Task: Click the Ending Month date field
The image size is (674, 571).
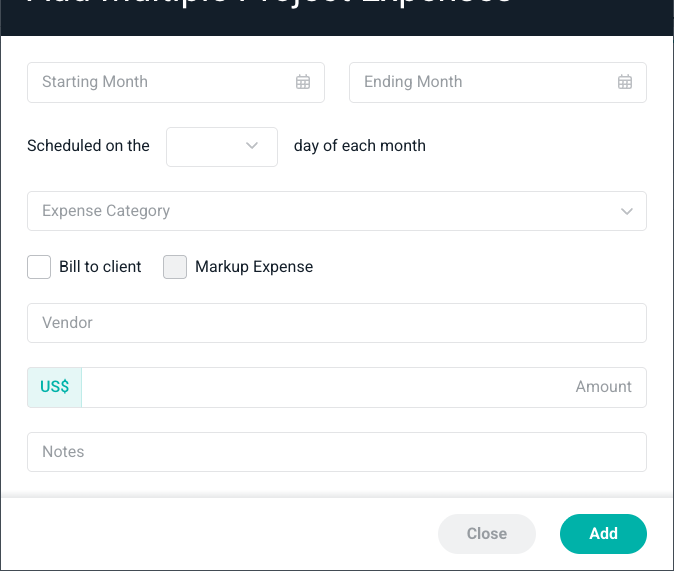Action: click(x=498, y=82)
